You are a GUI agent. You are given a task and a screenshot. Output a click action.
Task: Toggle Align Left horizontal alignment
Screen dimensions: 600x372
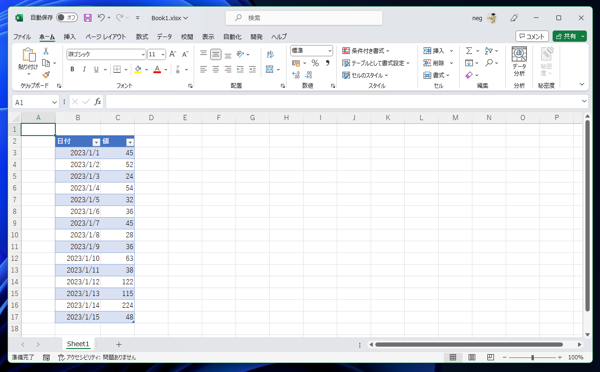pyautogui.click(x=204, y=69)
